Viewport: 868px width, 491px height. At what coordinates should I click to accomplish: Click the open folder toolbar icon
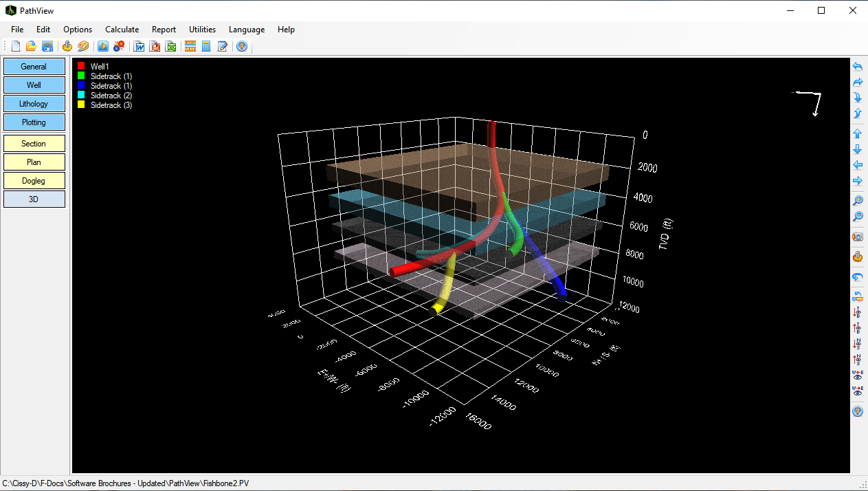31,46
